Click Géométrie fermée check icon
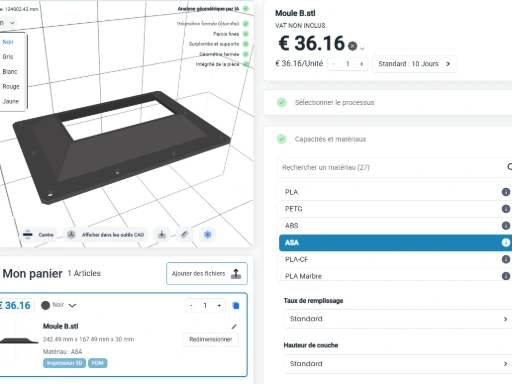This screenshot has width=512, height=384. pyautogui.click(x=246, y=54)
